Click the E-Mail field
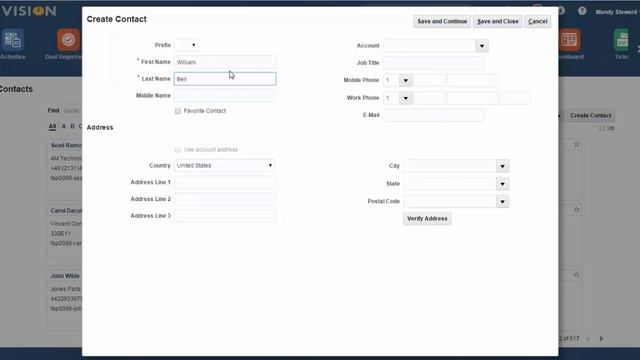Screen dimensions: 640x360 [433, 115]
